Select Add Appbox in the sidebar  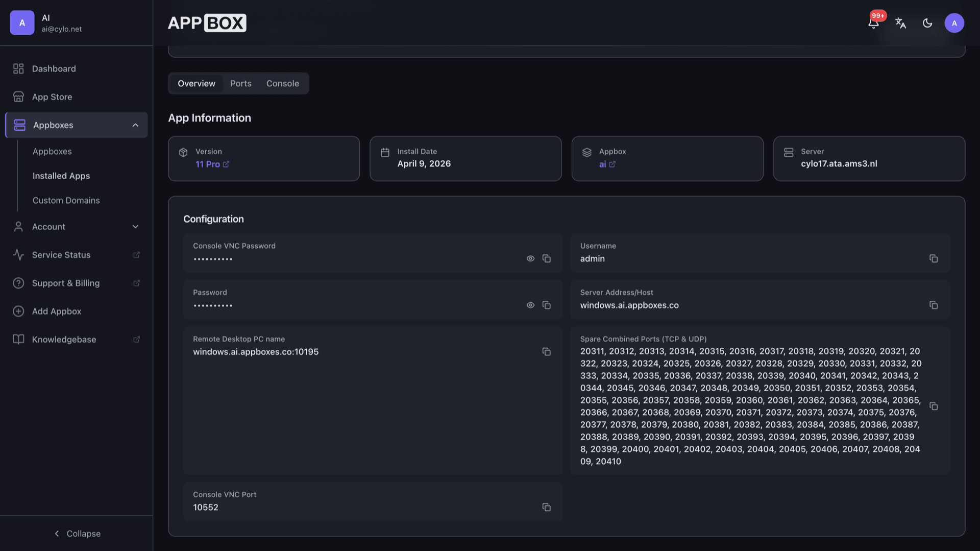click(76, 311)
